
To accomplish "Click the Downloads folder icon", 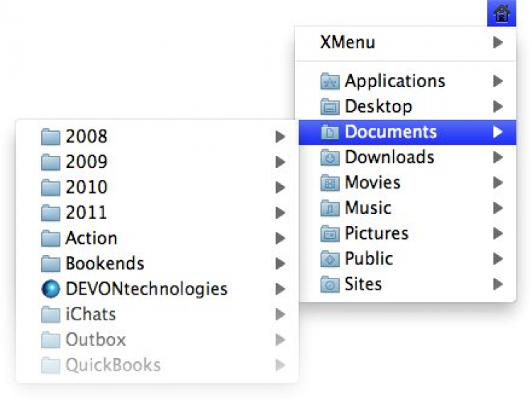I will coord(330,157).
